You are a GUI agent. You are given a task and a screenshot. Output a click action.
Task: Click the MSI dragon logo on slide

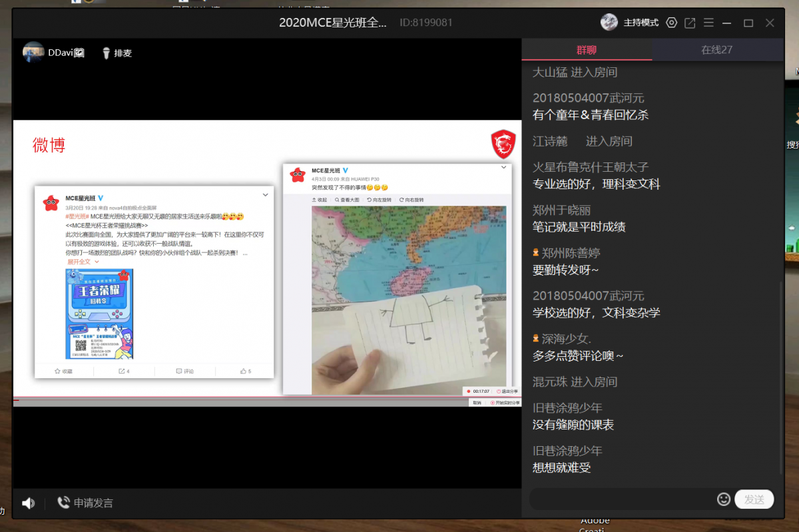pos(503,144)
